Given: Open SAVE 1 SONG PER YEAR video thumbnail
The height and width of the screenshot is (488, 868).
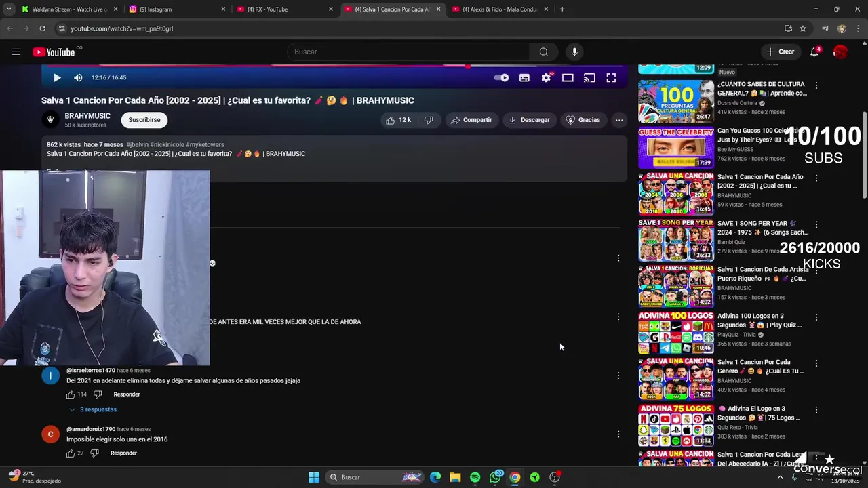Looking at the screenshot, I should point(675,240).
